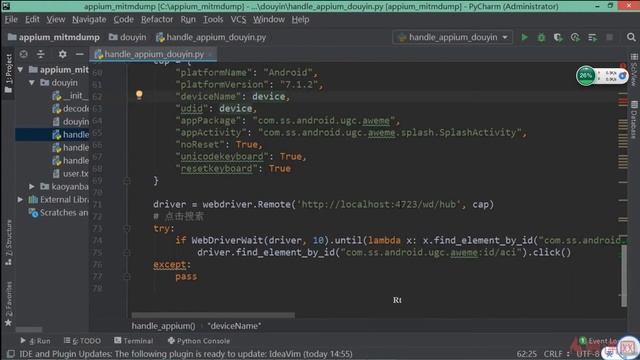Open the View menu
Viewport: 640px width, 360px height.
point(56,19)
